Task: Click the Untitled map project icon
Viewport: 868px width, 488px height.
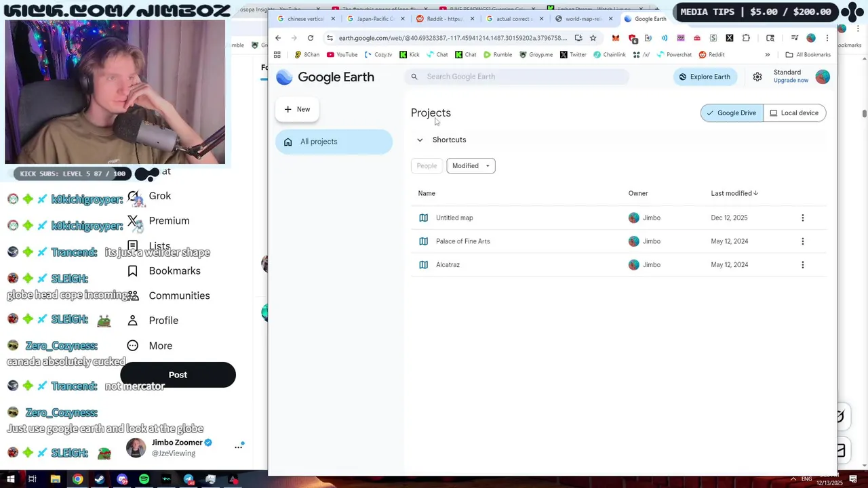Action: click(x=424, y=218)
